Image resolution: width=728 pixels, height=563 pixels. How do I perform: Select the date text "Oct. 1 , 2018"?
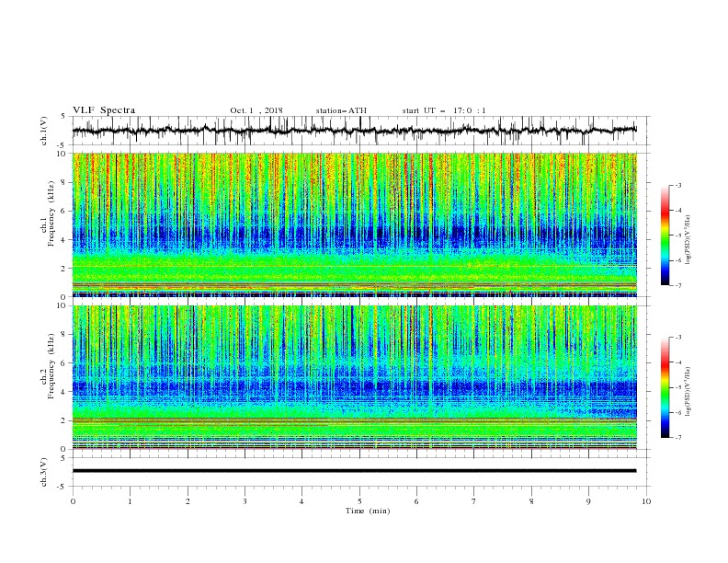coord(256,110)
